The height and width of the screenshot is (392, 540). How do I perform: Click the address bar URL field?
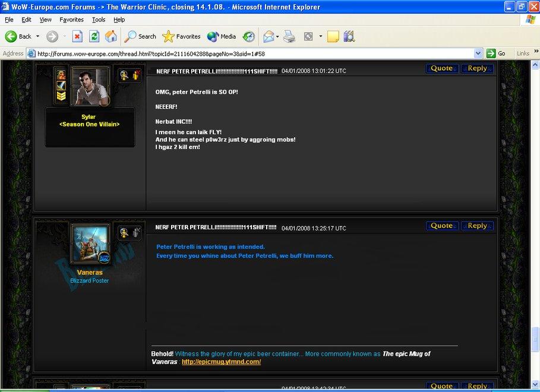[255, 53]
